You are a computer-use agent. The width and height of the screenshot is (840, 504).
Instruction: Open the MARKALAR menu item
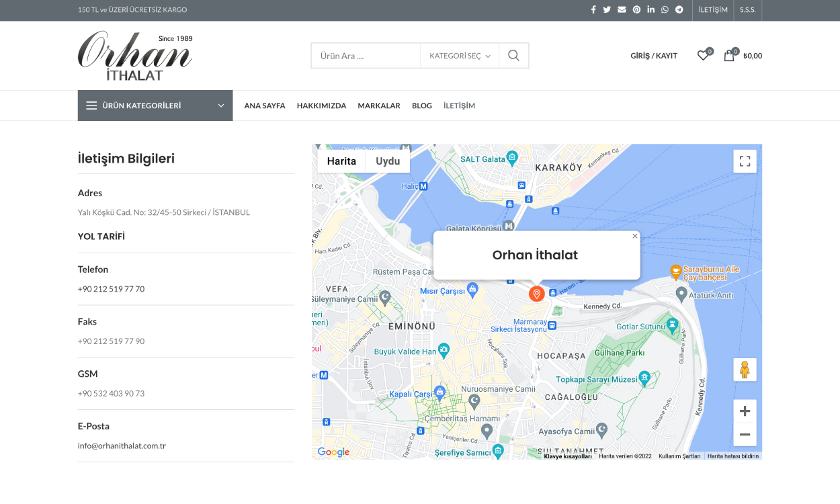(379, 106)
